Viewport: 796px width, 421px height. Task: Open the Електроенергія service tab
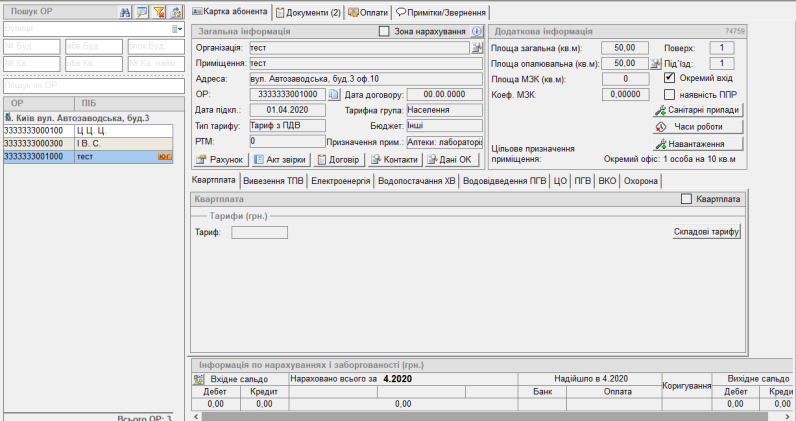pos(342,181)
